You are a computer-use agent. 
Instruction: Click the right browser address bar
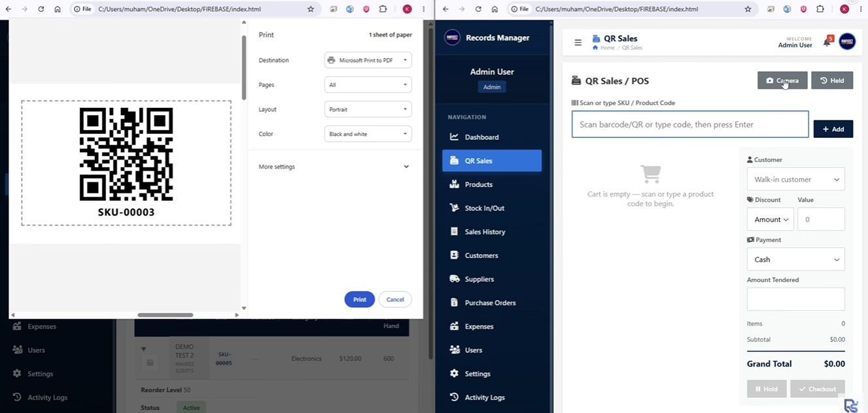coord(631,9)
